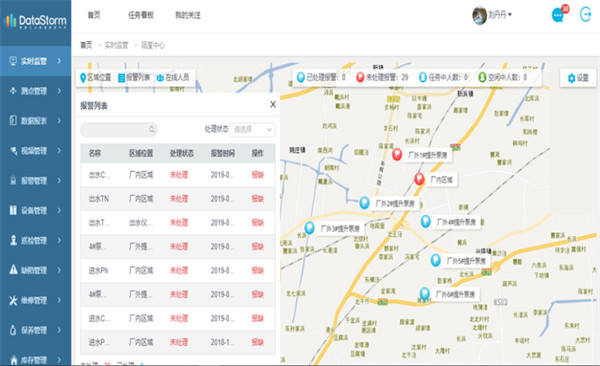
Task: Select blue marker 厂外3#提升泵房 on map
Action: 309,227
